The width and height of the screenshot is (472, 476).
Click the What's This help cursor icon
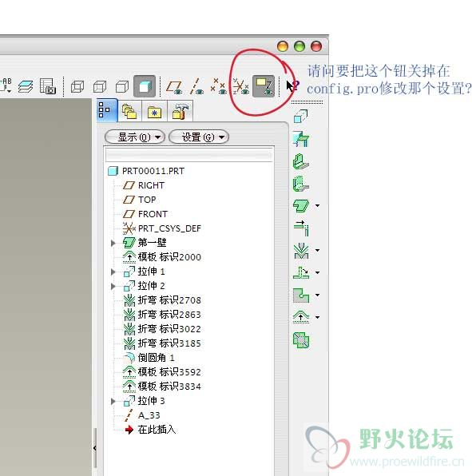[x=292, y=86]
